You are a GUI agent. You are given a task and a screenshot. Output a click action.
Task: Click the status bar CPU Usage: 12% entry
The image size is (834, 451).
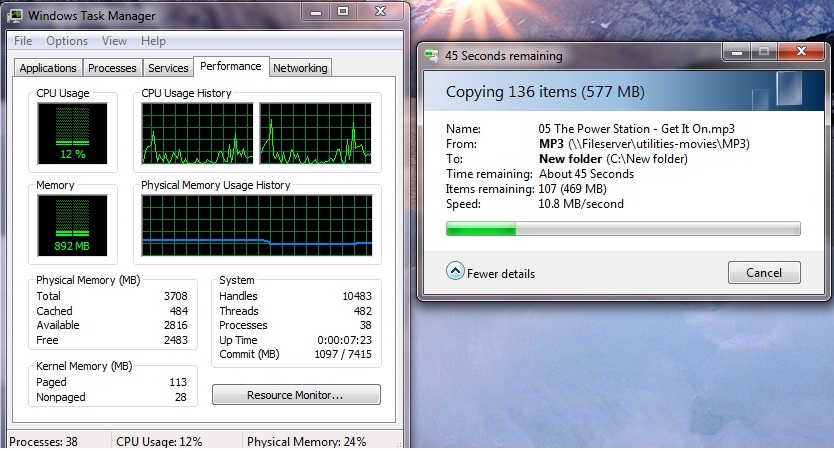click(159, 442)
